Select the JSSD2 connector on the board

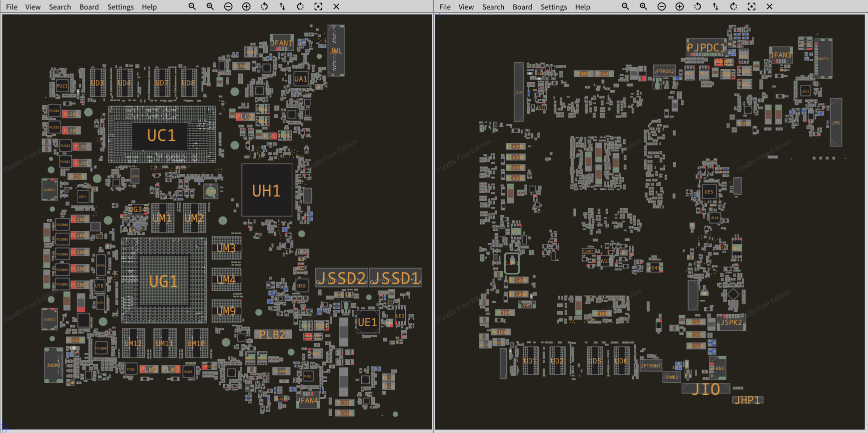[x=342, y=278]
